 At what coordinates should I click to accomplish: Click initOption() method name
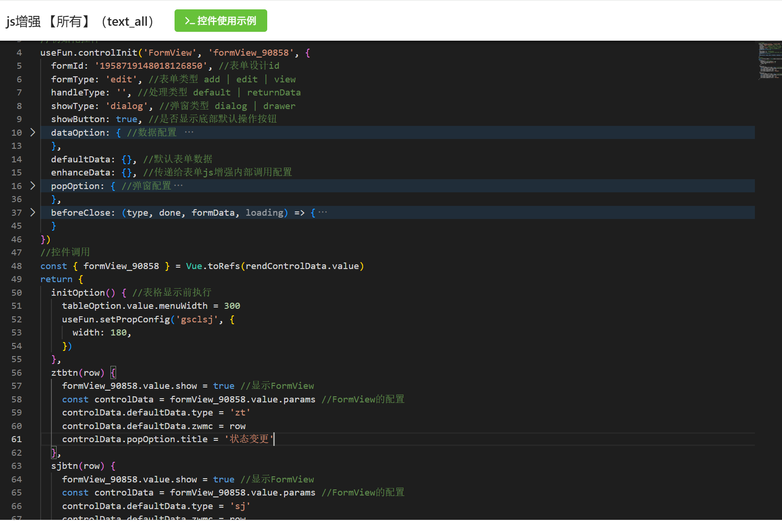83,293
